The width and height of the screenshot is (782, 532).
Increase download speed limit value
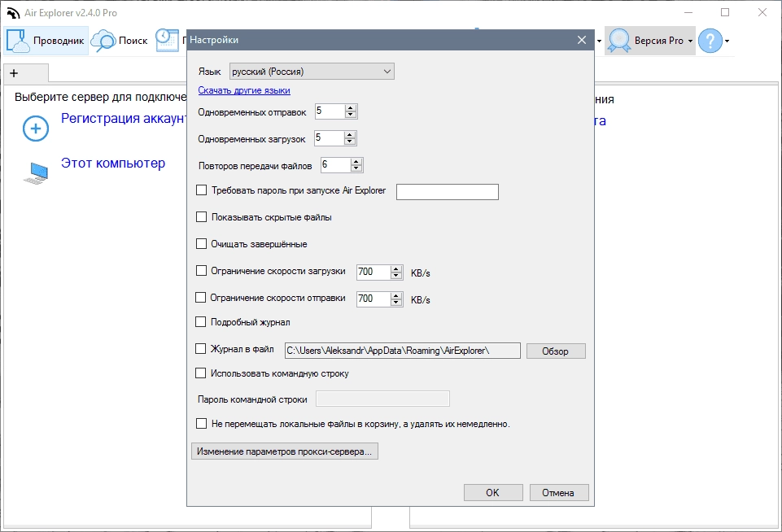click(396, 269)
